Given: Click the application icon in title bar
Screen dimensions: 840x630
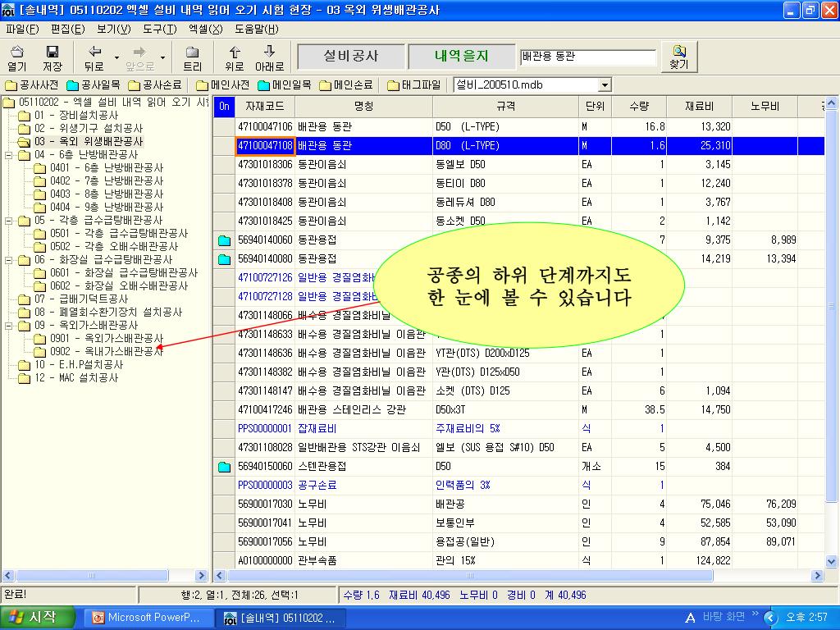Looking at the screenshot, I should pyautogui.click(x=8, y=10).
